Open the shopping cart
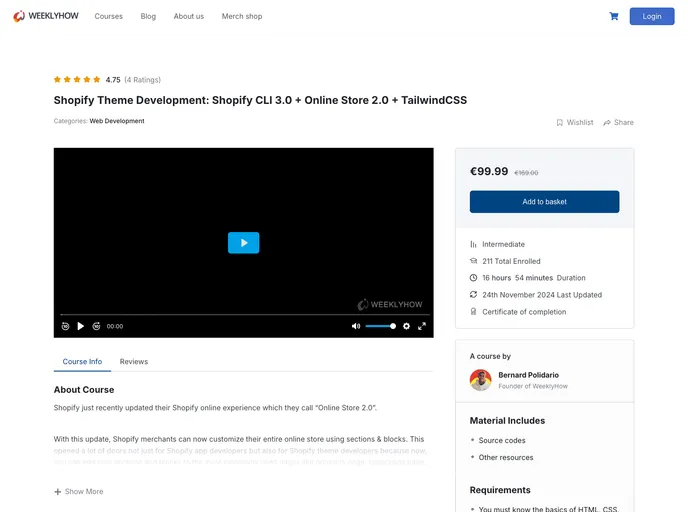 (x=613, y=16)
